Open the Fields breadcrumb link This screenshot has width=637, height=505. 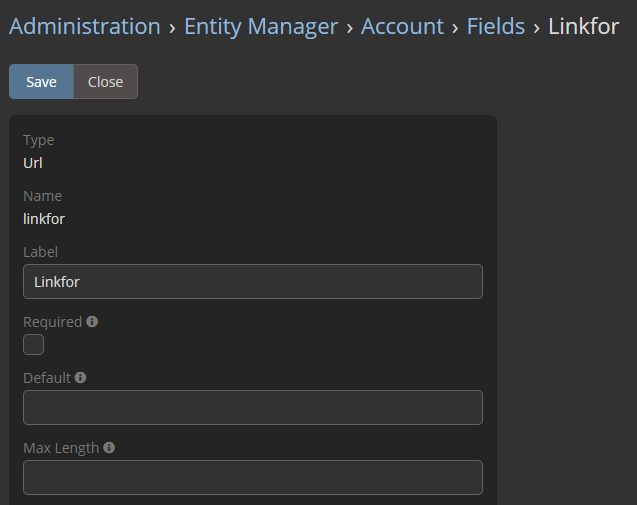tap(496, 27)
